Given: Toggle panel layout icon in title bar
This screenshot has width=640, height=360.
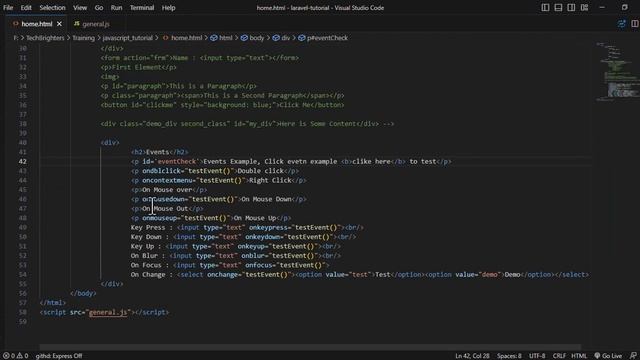Looking at the screenshot, I should click(558, 8).
